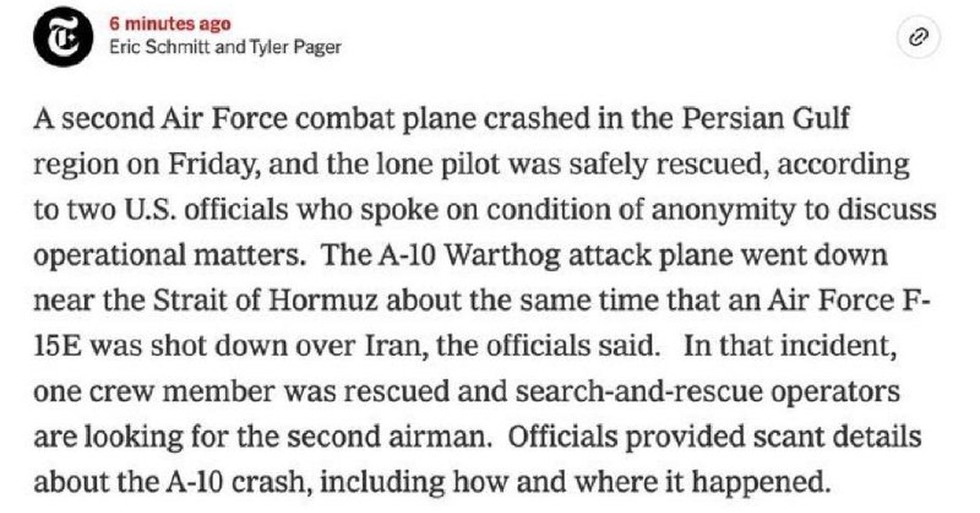Click the word "Warthog" in the paragraph

(479, 256)
